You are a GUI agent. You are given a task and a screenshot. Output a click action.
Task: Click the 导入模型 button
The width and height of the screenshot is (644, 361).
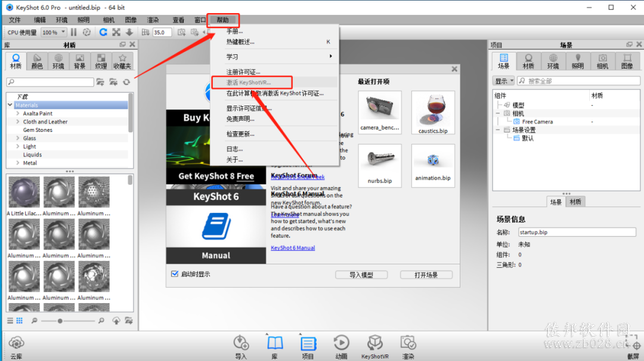361,274
